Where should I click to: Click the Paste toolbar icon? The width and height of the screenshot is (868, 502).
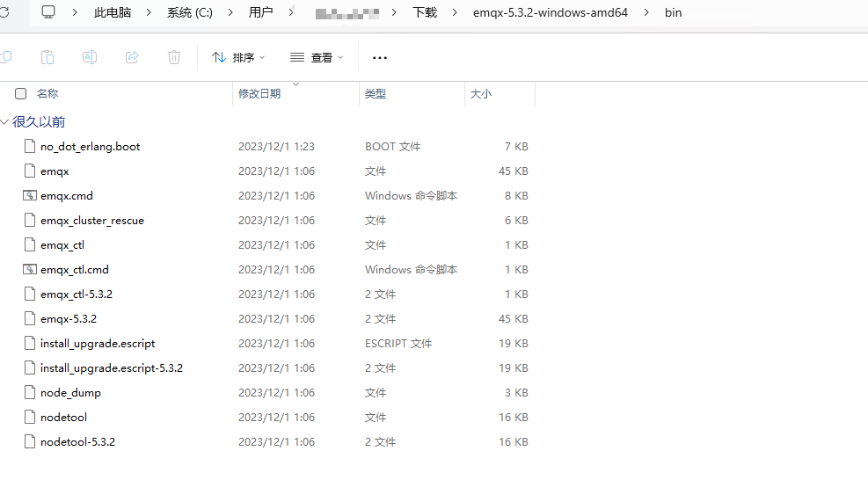pyautogui.click(x=47, y=57)
